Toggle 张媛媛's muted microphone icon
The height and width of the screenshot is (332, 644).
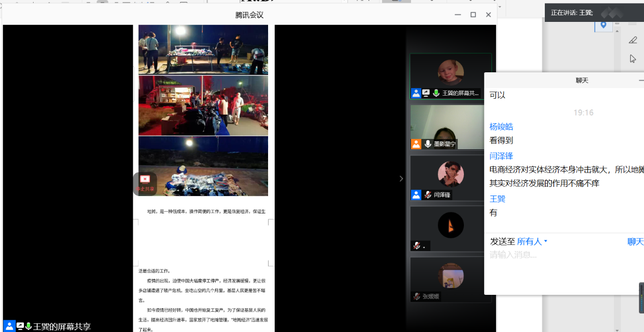pyautogui.click(x=417, y=296)
